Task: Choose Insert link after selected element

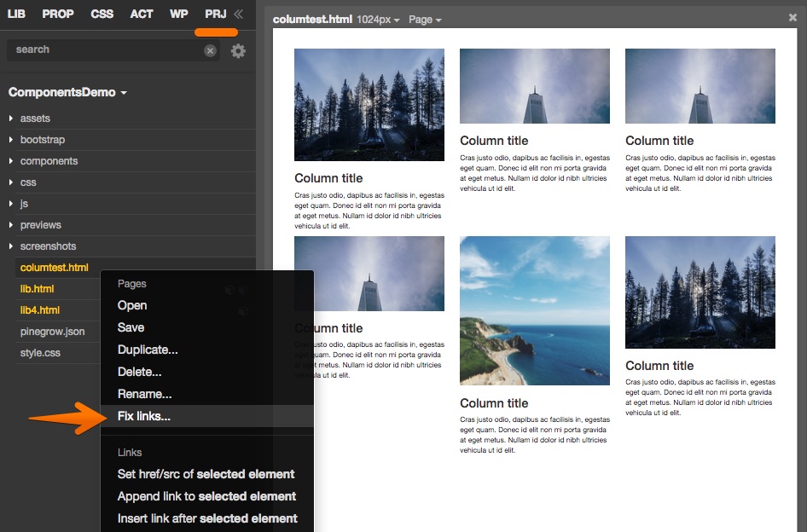Action: pyautogui.click(x=207, y=518)
